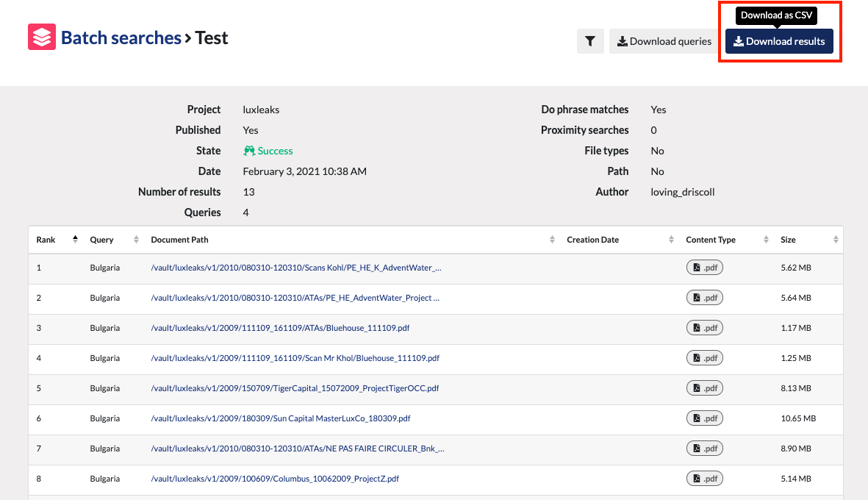Click the filter funnel icon button
Image resolution: width=868 pixels, height=500 pixels.
click(590, 41)
